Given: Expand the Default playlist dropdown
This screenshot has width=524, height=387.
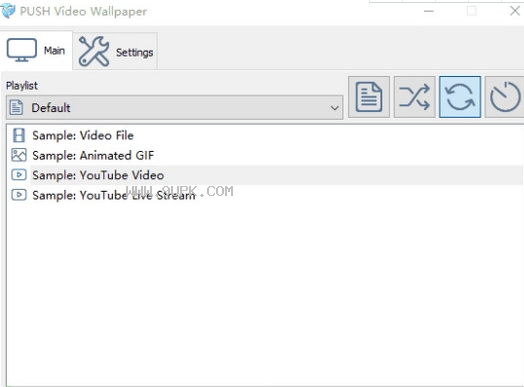Looking at the screenshot, I should pos(174,108).
